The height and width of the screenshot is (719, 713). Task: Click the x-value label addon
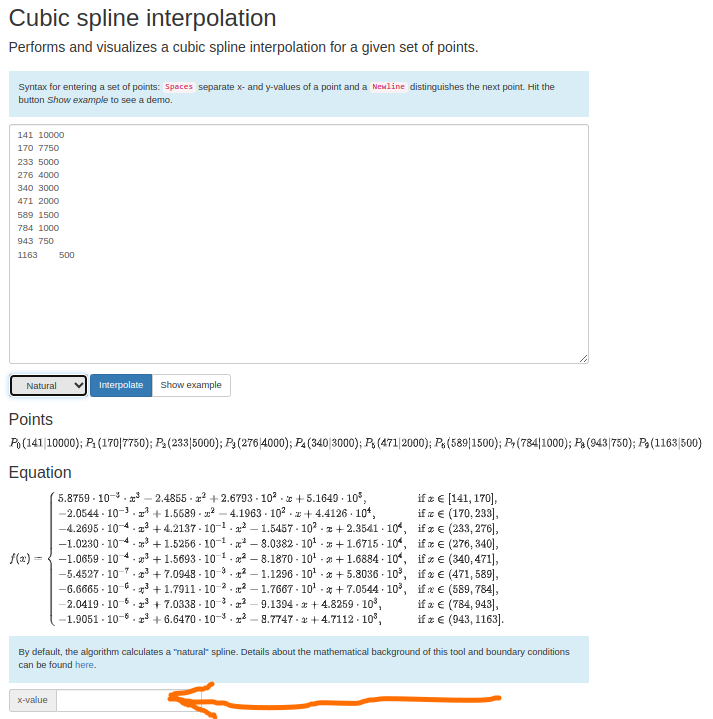pos(33,700)
